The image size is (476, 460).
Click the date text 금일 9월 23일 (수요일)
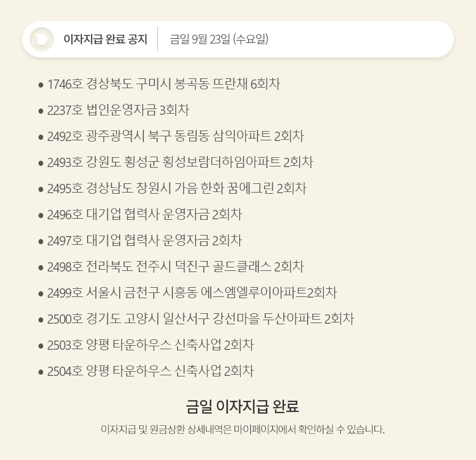click(x=219, y=39)
